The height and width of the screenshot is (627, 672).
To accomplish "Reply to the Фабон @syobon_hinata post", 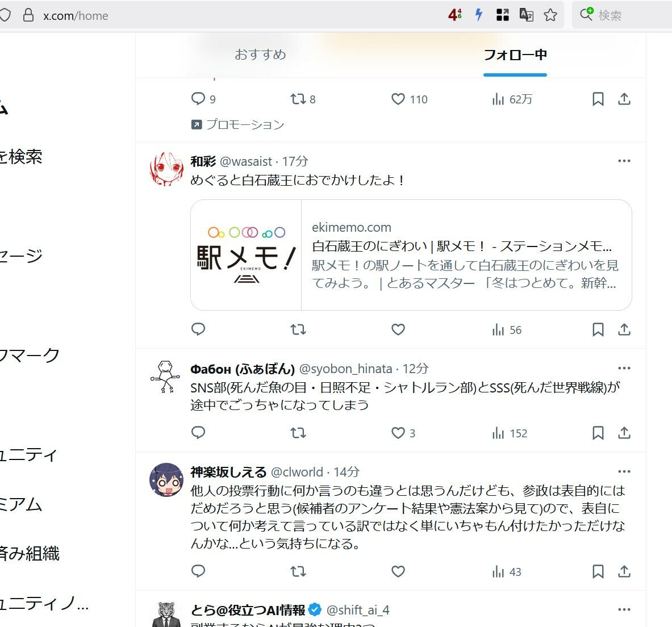I will click(198, 432).
